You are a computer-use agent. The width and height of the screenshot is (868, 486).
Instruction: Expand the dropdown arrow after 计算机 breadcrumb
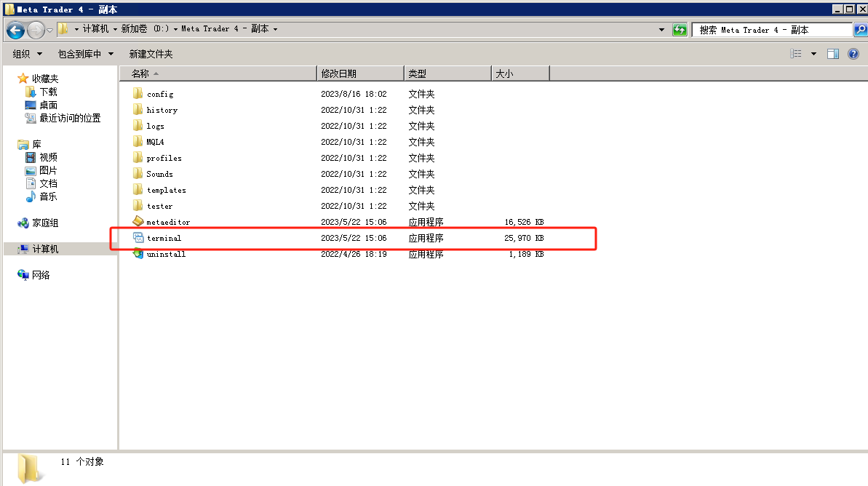[x=115, y=29]
